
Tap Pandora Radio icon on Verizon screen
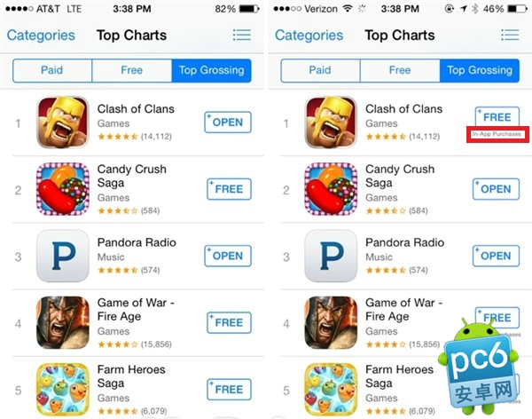pos(331,256)
